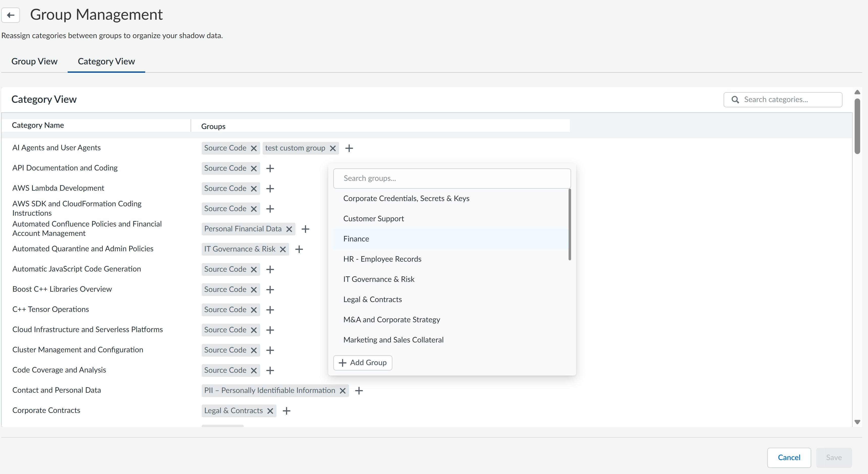Add group to Code Coverage and Analysis

(270, 371)
